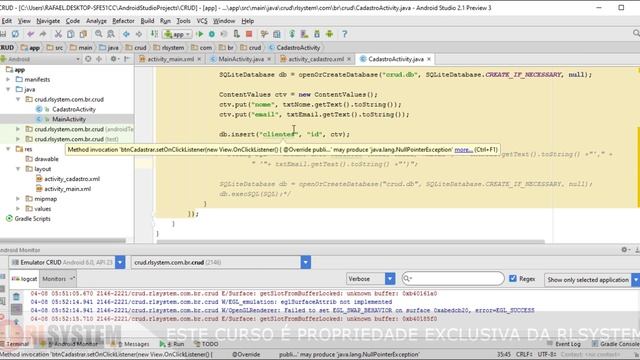Open the Event Log button
The width and height of the screenshot is (640, 360).
pos(564,344)
